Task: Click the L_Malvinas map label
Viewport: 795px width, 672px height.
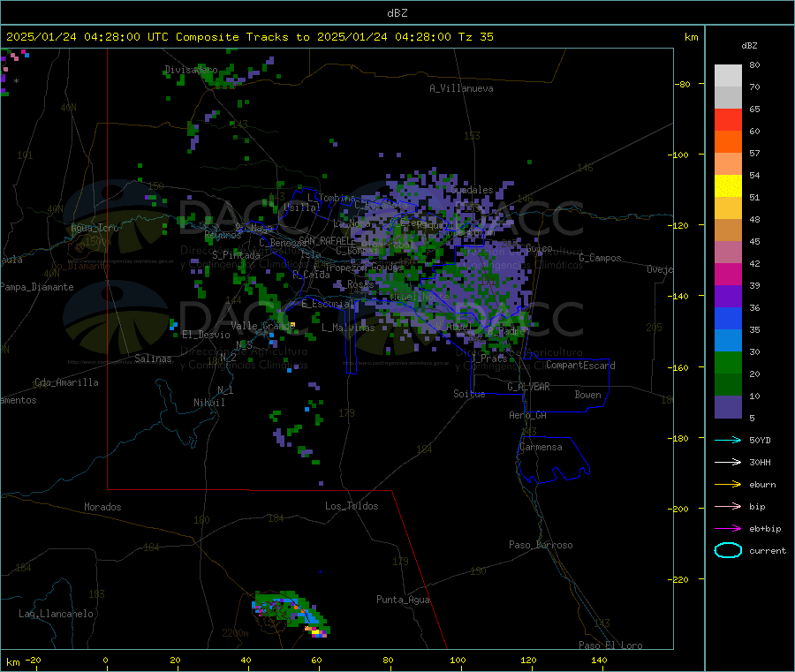Action: 348,328
